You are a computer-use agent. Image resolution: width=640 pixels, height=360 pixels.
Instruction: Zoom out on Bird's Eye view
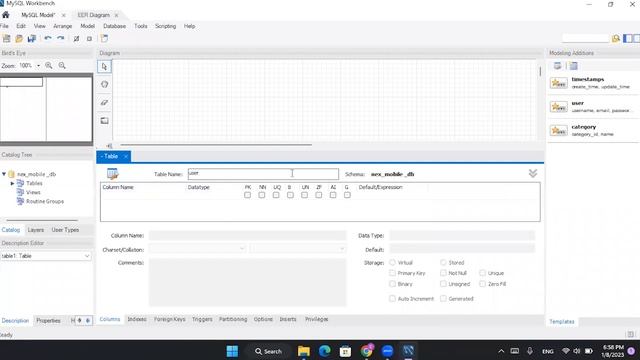(62, 65)
